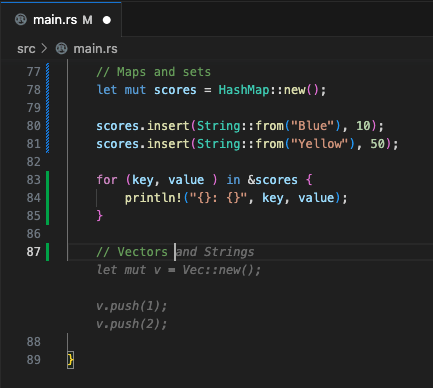Click the pink closing brace on line 85
433x388 pixels.
pos(100,216)
